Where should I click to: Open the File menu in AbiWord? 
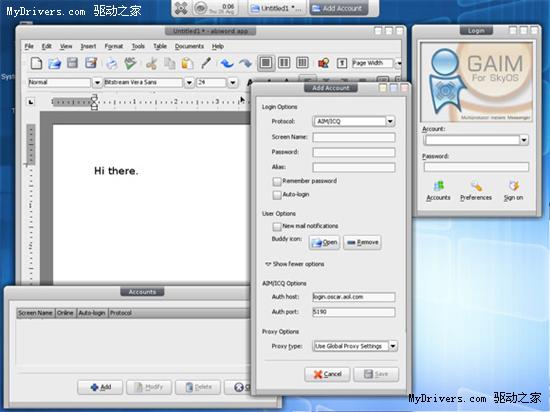click(x=29, y=46)
